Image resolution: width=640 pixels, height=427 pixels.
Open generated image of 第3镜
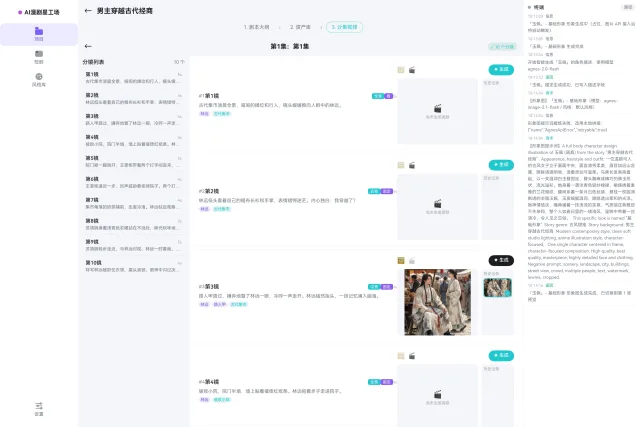tap(438, 302)
